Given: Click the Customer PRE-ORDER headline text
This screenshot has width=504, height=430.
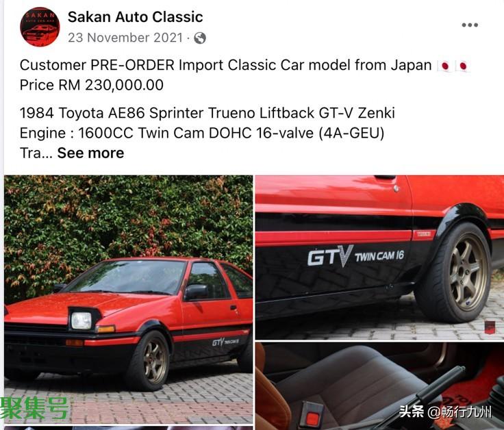Looking at the screenshot, I should click(226, 65).
